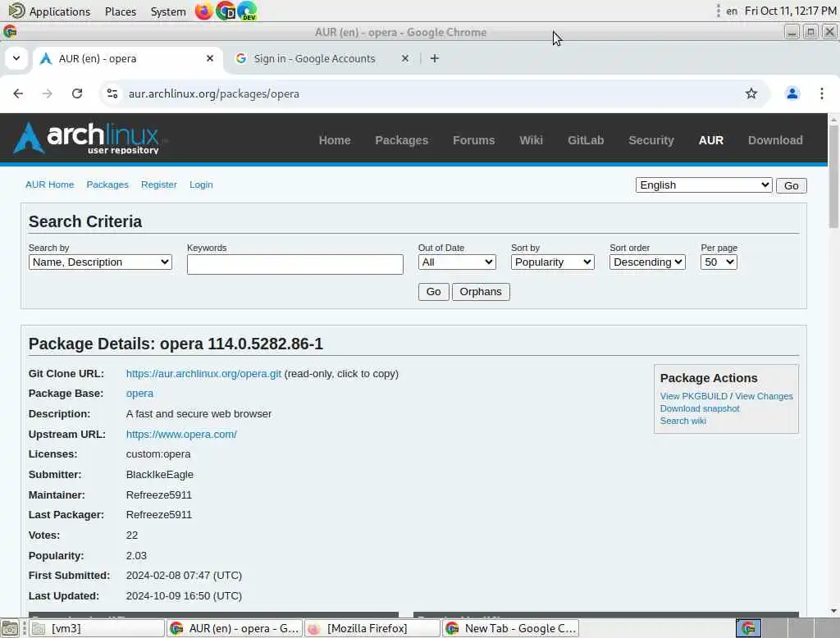Open Download in Arch navigation
Viewport: 840px width, 638px height.
tap(775, 140)
